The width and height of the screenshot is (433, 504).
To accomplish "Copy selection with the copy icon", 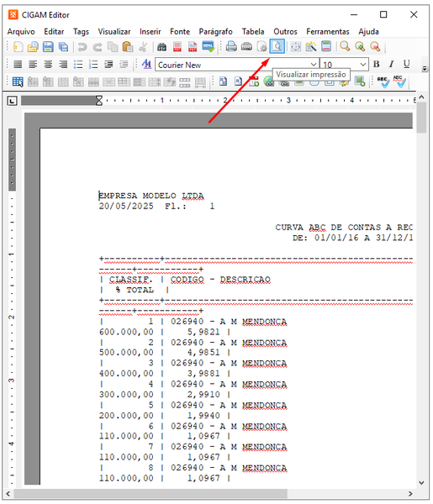I will tap(113, 46).
